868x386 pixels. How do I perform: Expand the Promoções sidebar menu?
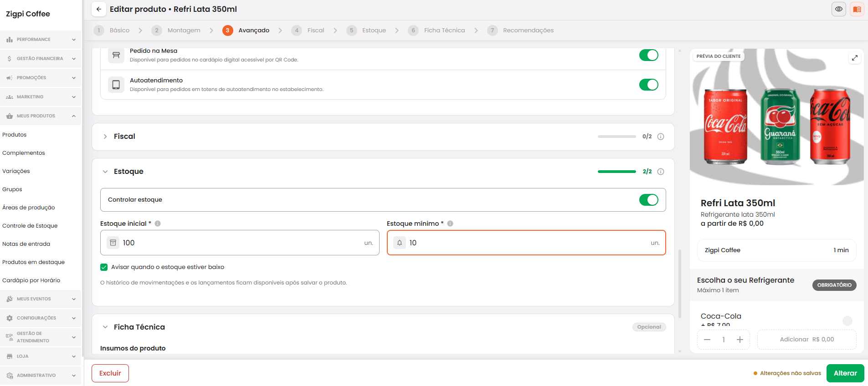click(x=74, y=78)
